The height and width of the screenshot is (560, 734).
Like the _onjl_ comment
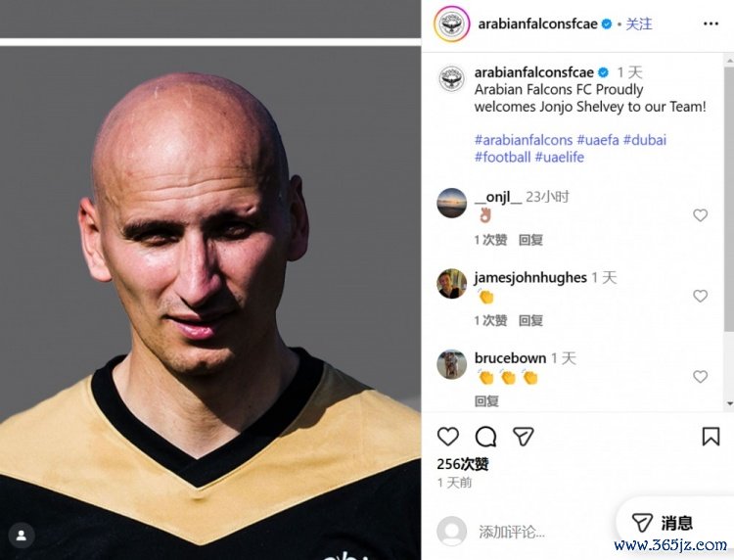pyautogui.click(x=700, y=215)
